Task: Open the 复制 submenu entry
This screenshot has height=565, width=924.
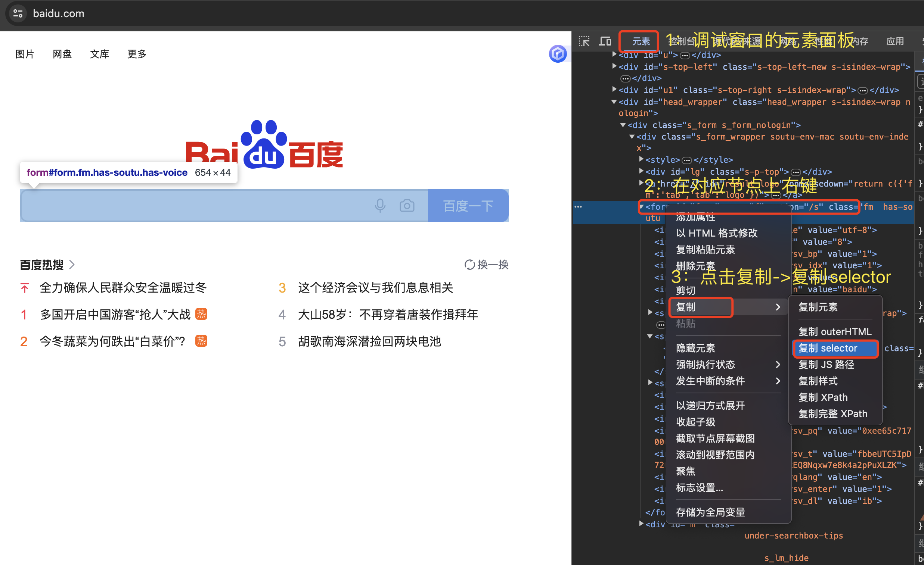Action: pyautogui.click(x=728, y=307)
